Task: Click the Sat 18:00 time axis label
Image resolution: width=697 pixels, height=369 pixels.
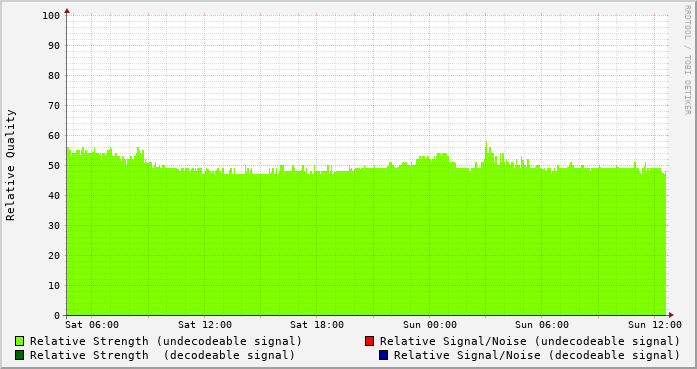Action: [x=317, y=325]
